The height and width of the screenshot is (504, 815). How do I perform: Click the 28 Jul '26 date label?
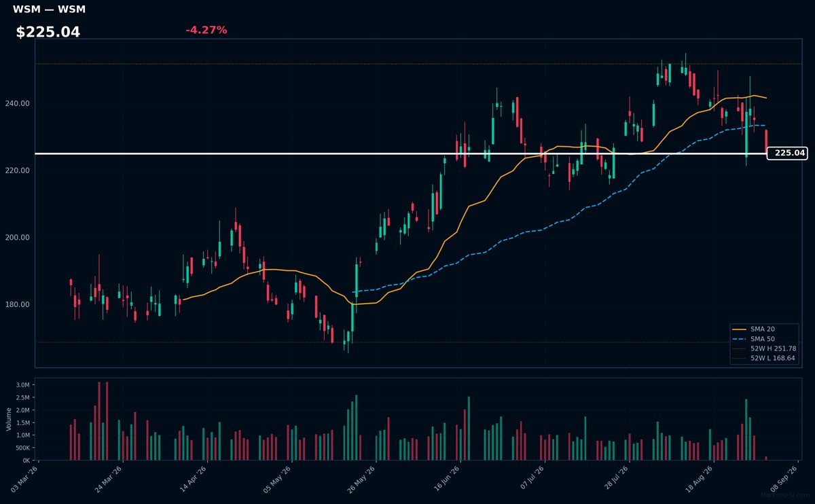[x=615, y=478]
